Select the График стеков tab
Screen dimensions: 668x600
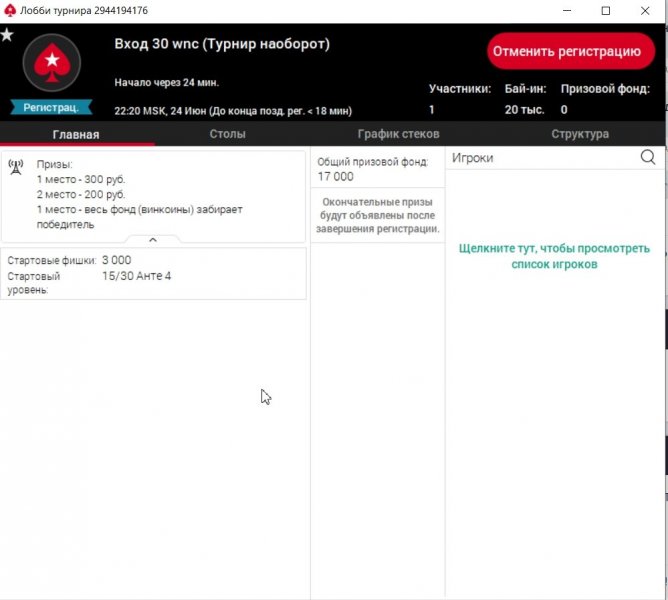point(398,134)
